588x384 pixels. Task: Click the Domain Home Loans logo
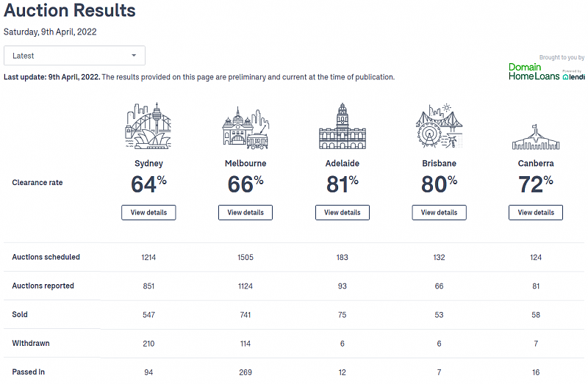[x=534, y=71]
